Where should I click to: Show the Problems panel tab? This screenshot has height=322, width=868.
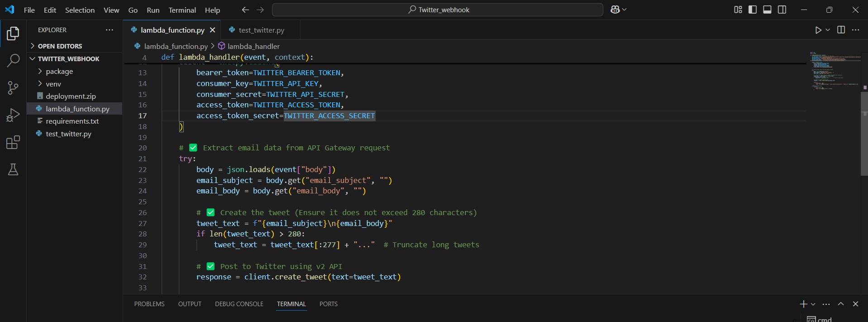coord(149,304)
